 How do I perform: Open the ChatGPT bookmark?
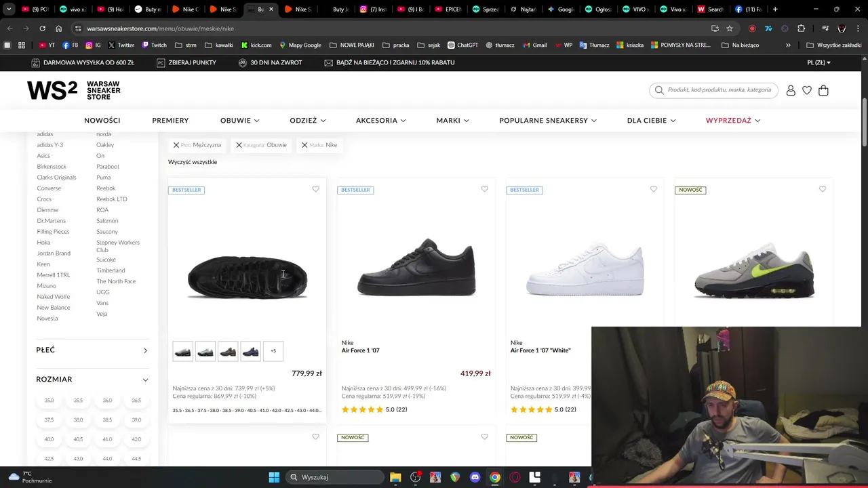pyautogui.click(x=462, y=45)
